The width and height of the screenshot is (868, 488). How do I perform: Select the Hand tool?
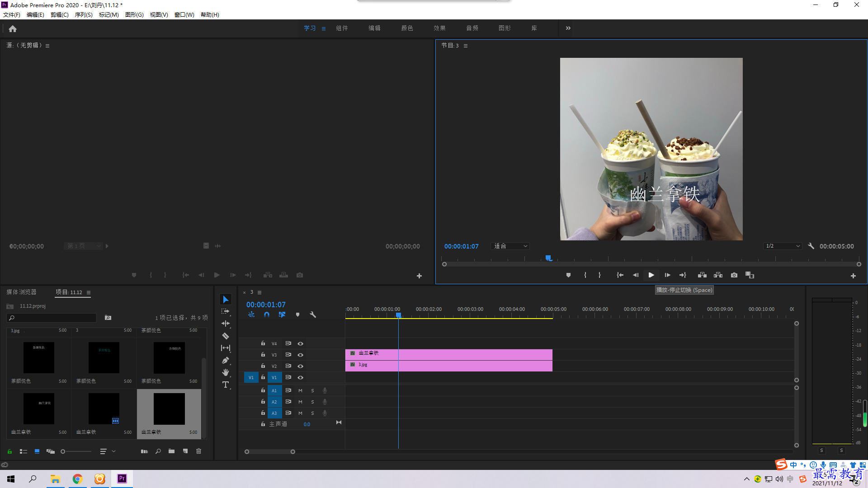tap(226, 372)
